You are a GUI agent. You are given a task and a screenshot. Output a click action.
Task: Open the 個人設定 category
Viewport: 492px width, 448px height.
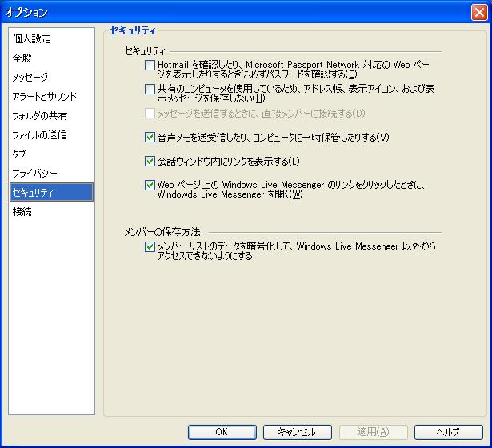(x=31, y=39)
